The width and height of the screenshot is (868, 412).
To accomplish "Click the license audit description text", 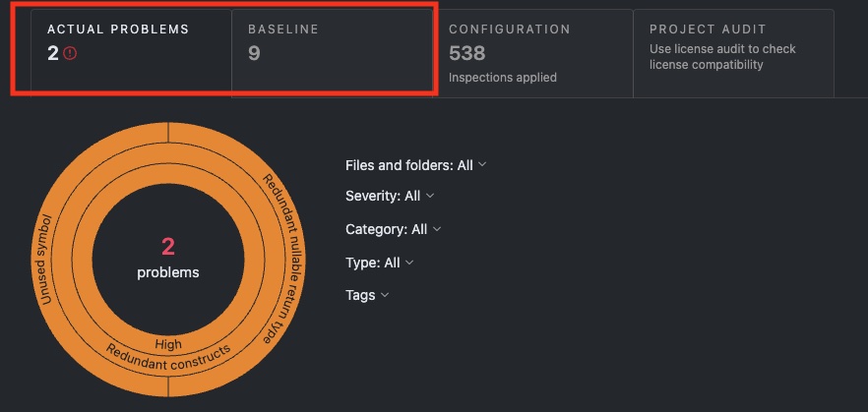I will (722, 57).
